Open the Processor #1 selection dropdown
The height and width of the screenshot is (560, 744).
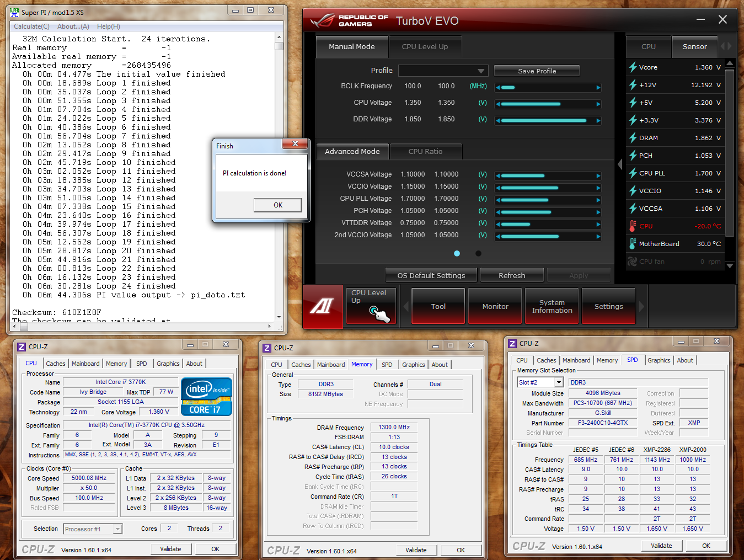pyautogui.click(x=117, y=529)
